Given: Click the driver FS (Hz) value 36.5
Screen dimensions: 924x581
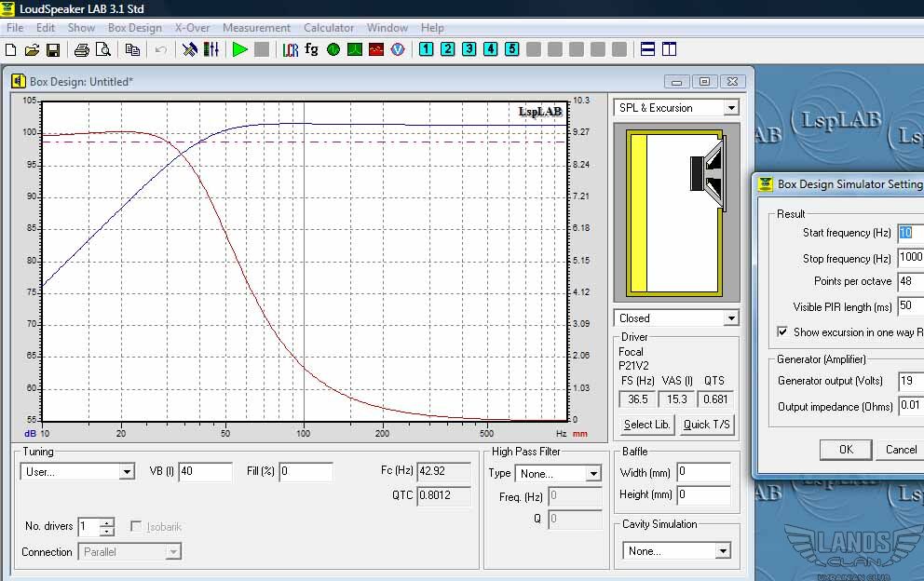Looking at the screenshot, I should [638, 399].
